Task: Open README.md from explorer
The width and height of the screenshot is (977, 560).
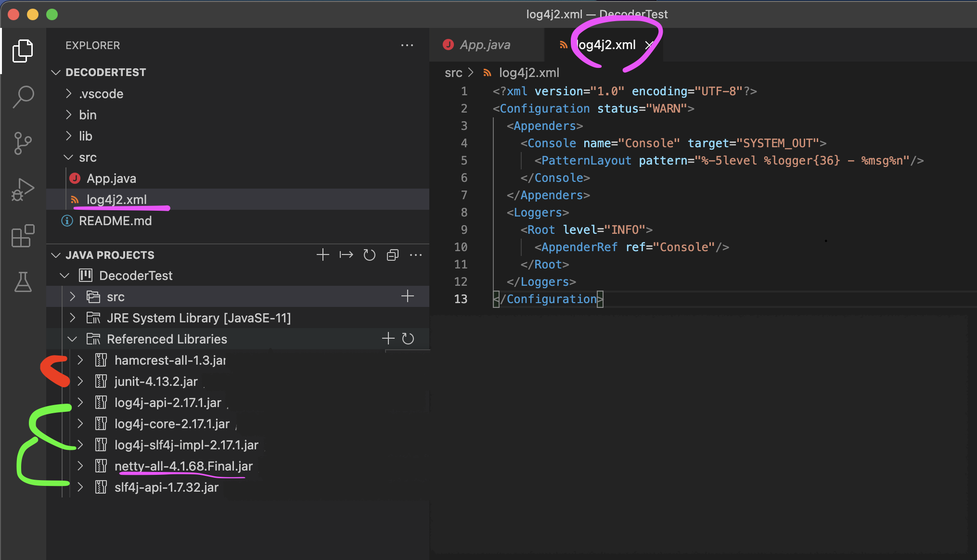Action: point(115,221)
